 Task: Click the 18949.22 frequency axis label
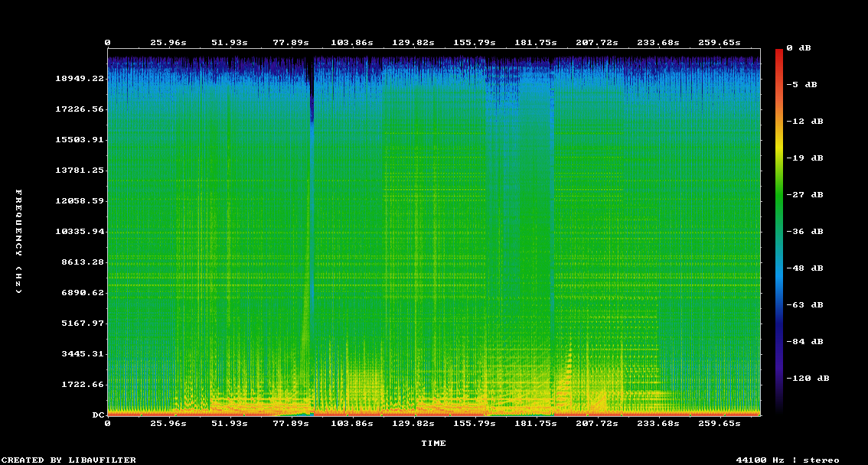[79, 79]
